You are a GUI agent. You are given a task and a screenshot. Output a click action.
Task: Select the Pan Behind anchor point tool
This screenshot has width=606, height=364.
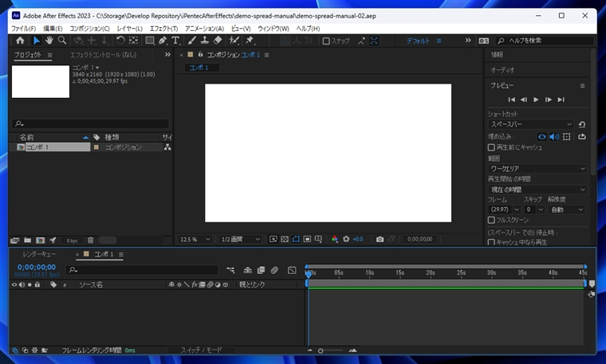tap(133, 40)
